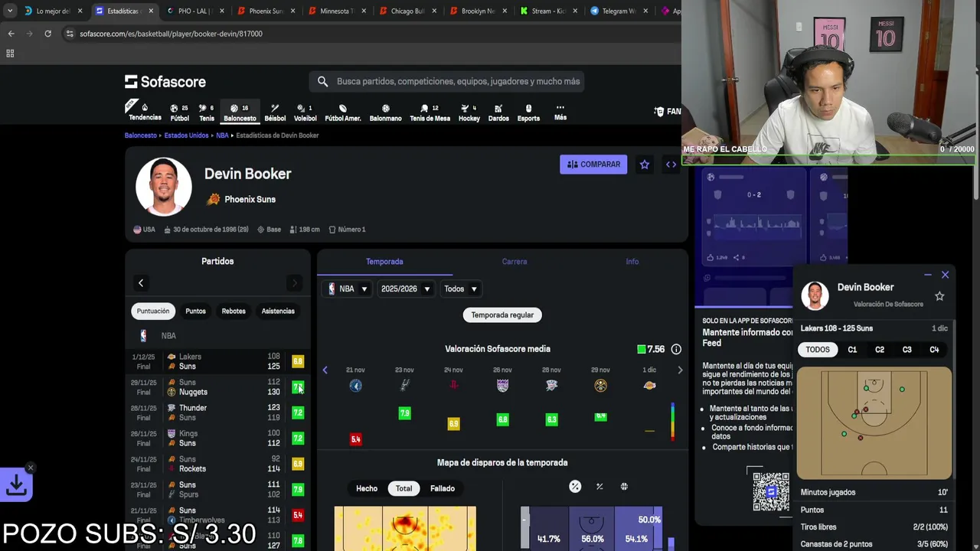Select the Rebotes filter chip
The image size is (980, 551).
(234, 311)
